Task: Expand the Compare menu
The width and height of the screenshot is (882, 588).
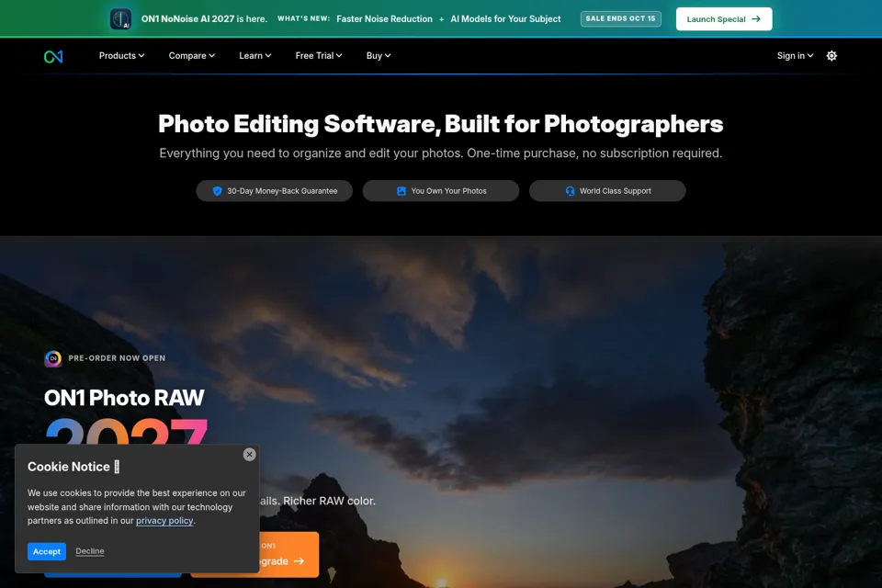Action: click(x=192, y=56)
